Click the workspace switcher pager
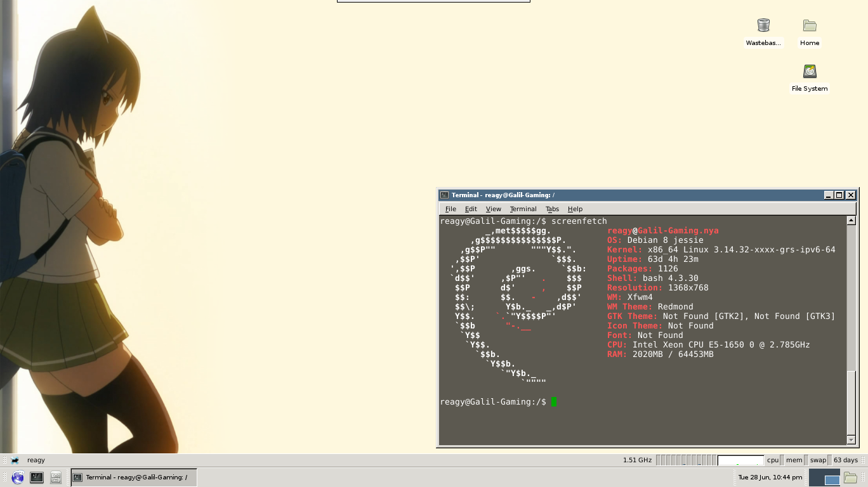868x487 pixels. (x=824, y=477)
